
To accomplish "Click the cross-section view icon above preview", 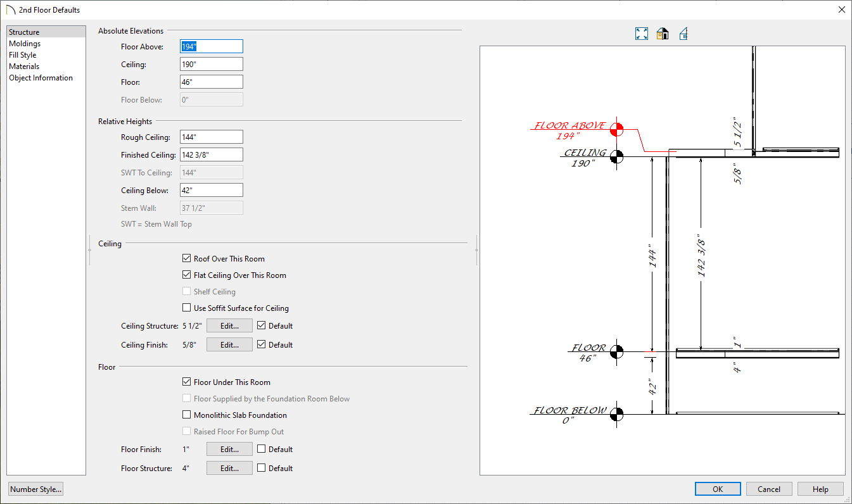I will click(684, 34).
